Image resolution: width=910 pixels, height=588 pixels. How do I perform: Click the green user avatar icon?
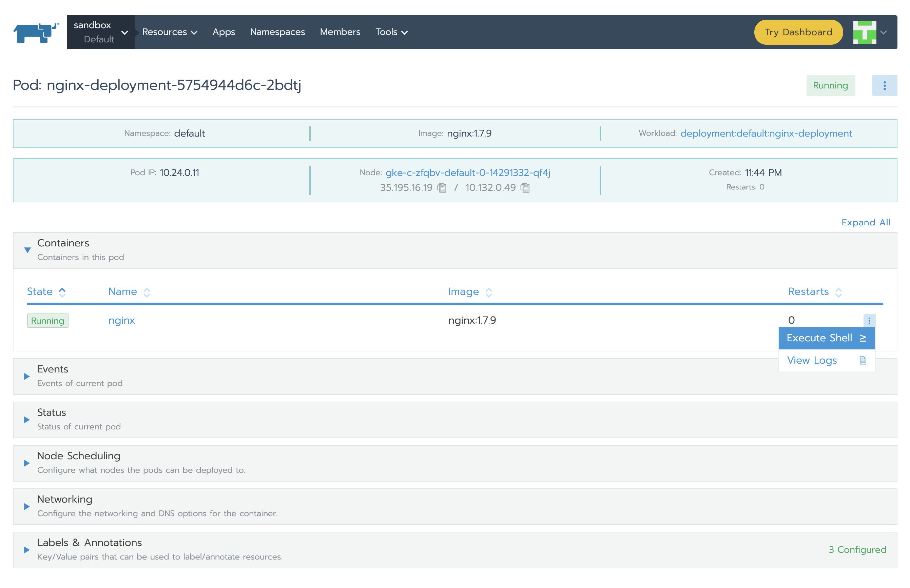[864, 32]
